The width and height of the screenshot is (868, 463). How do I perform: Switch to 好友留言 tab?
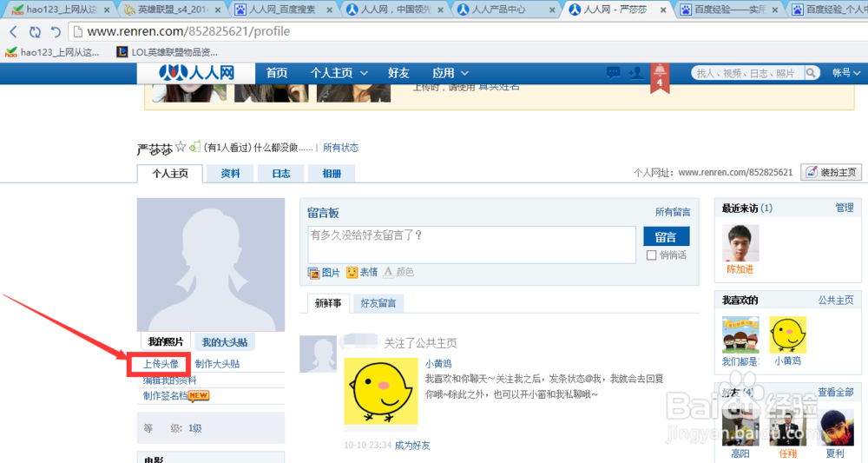378,303
